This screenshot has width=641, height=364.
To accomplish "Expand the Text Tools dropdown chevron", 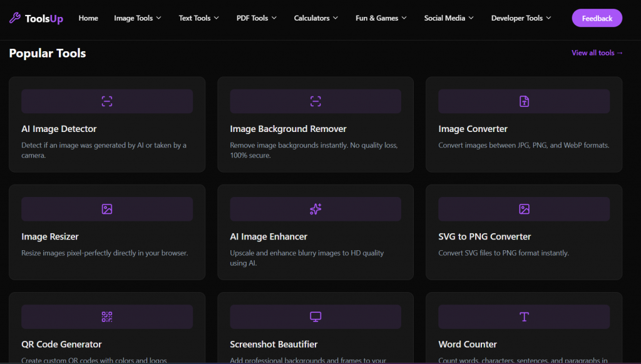I will pos(217,18).
